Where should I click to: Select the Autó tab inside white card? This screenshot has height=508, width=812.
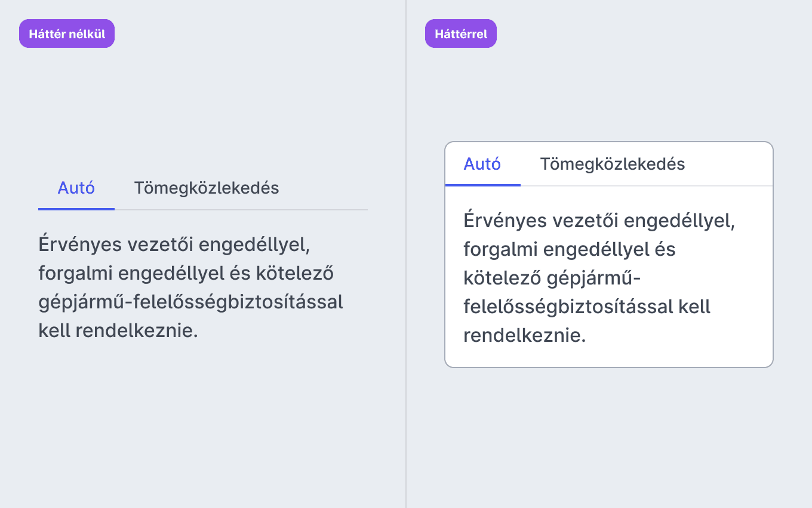(482, 164)
